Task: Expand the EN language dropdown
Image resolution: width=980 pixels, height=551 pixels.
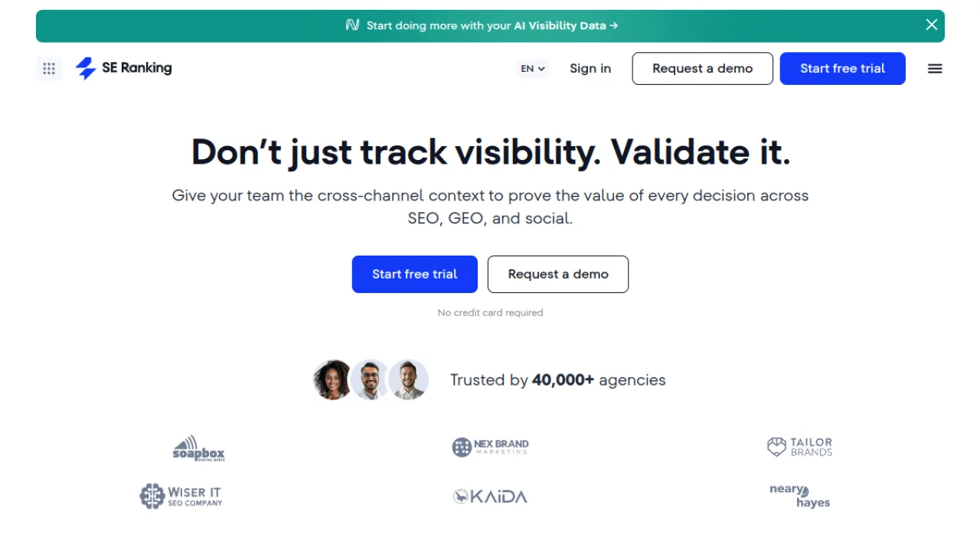Action: [x=533, y=68]
